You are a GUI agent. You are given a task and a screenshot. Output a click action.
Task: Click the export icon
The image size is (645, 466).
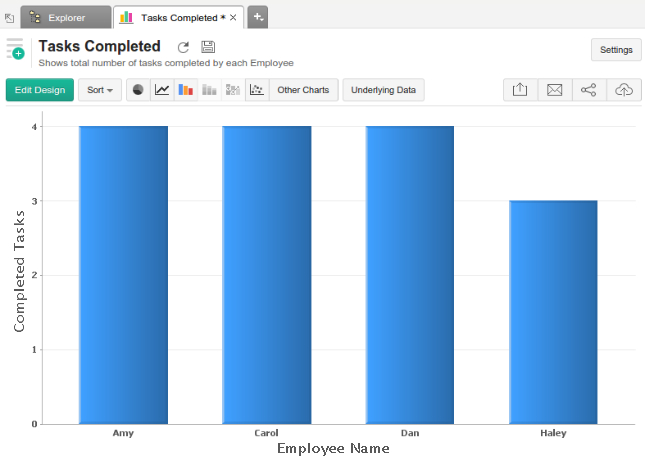[520, 90]
